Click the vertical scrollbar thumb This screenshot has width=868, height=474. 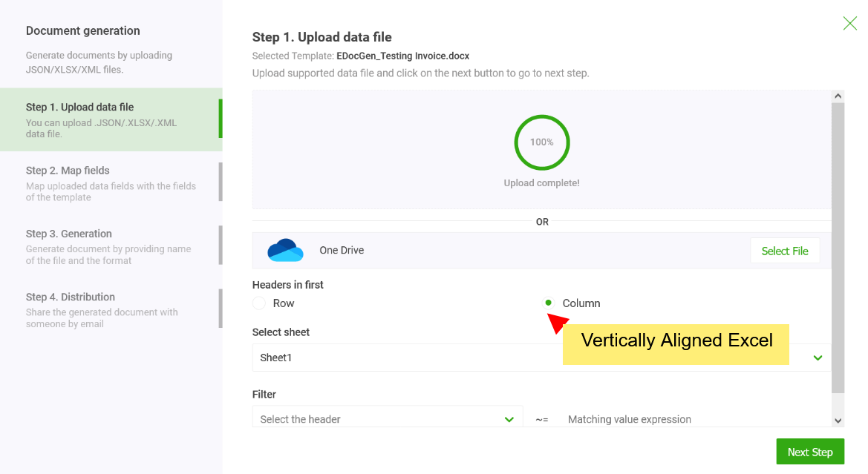838,245
